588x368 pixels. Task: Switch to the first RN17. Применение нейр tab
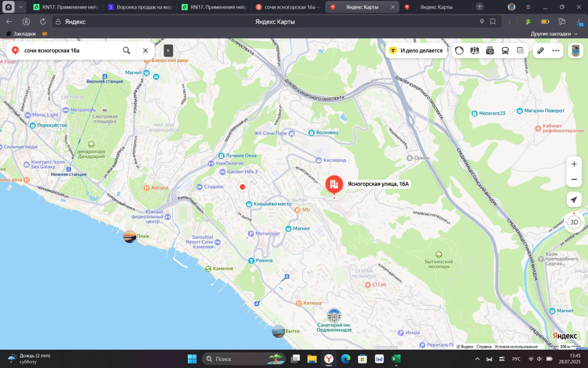tap(66, 7)
